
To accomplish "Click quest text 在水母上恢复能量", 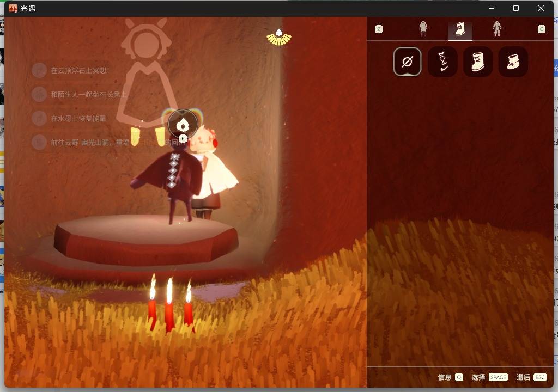I will [78, 119].
